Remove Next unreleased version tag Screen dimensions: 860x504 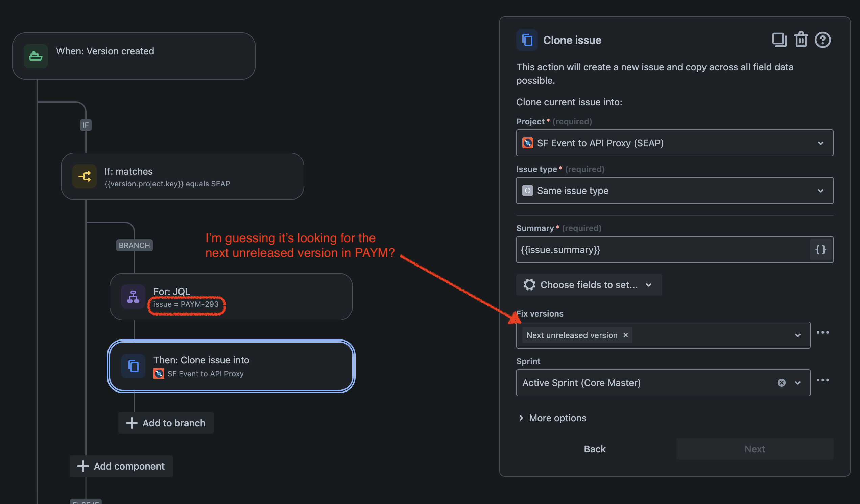[625, 335]
